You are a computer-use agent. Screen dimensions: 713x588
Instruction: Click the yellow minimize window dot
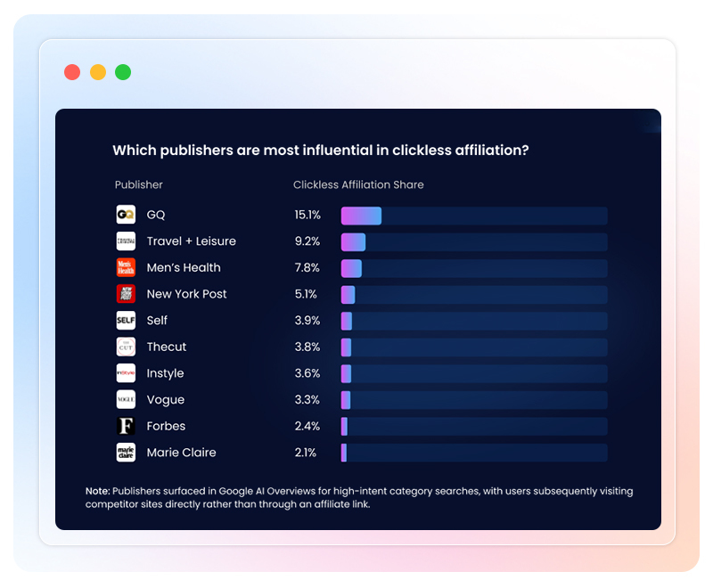click(x=98, y=72)
